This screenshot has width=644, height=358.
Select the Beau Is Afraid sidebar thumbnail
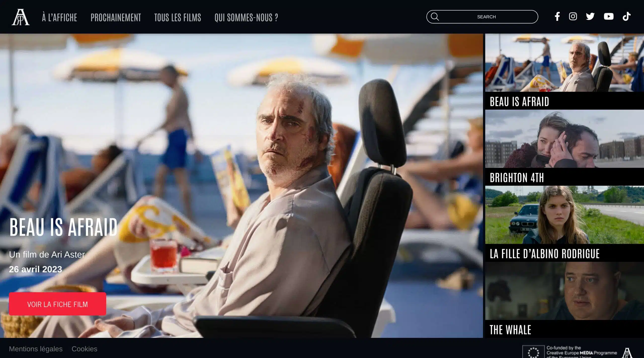coord(565,63)
